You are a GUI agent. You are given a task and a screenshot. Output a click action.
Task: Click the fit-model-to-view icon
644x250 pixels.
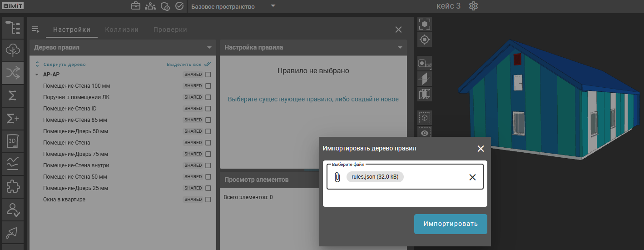tap(425, 24)
